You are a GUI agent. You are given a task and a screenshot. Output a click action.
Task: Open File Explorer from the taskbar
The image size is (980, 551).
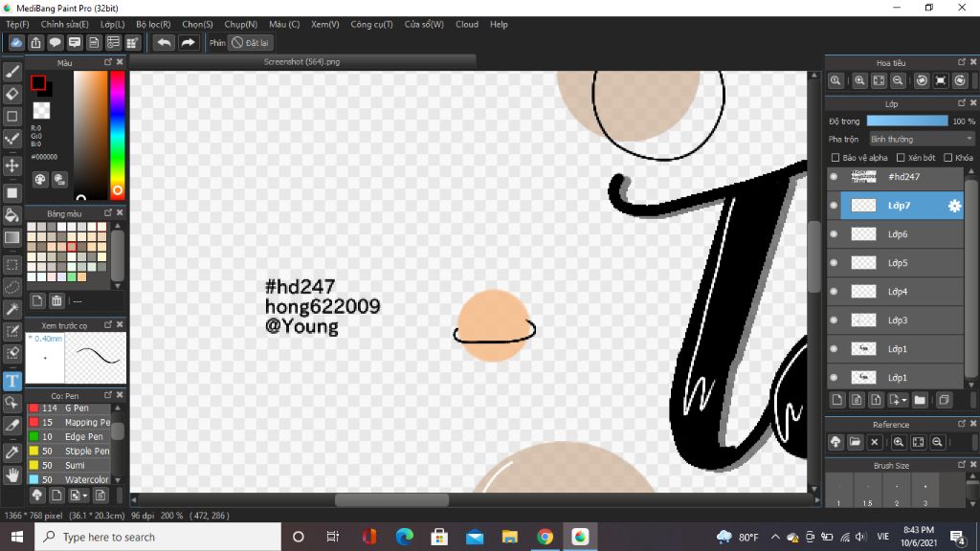[509, 537]
